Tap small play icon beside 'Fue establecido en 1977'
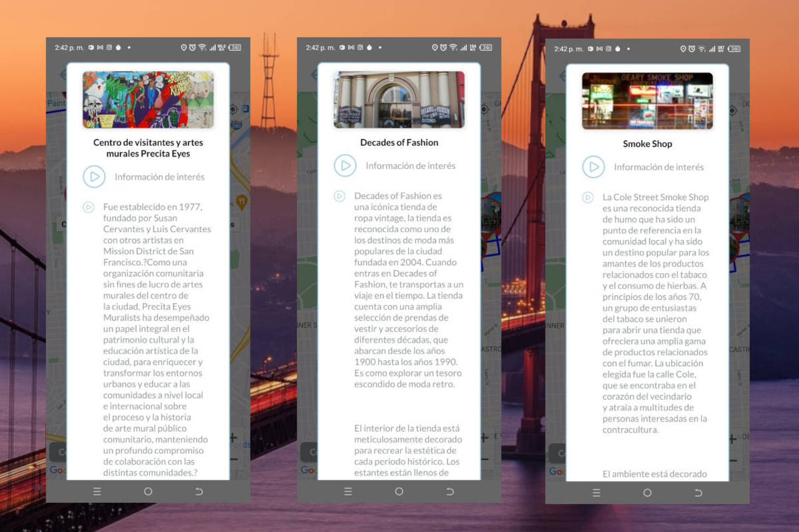 pyautogui.click(x=89, y=207)
